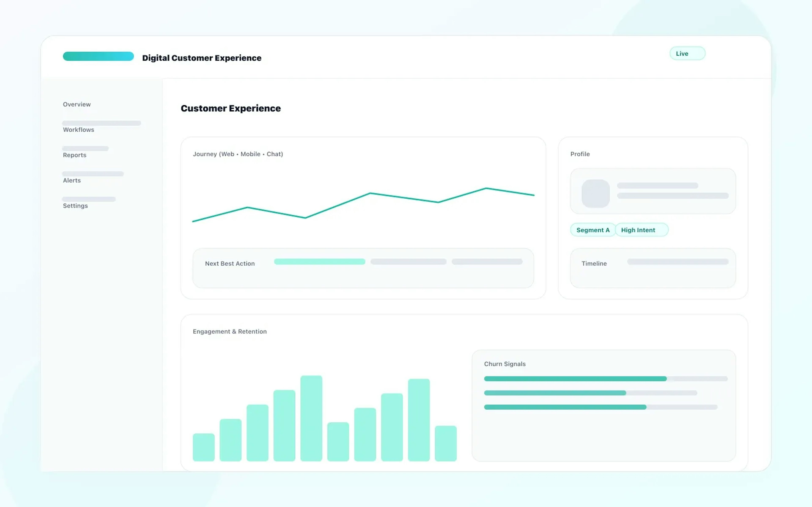
Task: Click the gradient logo pill in the header
Action: tap(98, 56)
